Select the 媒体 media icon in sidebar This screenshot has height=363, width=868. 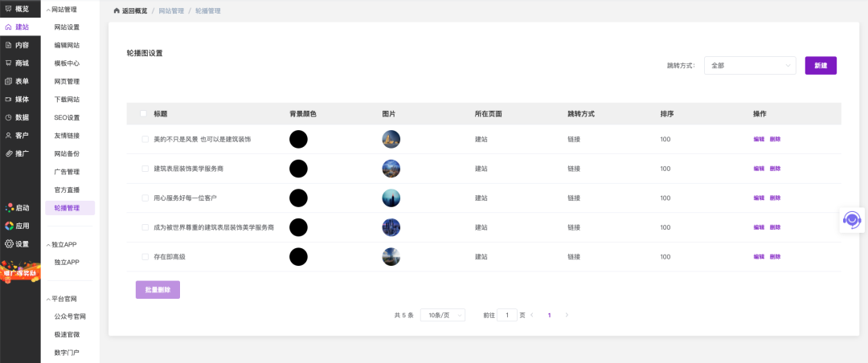8,99
